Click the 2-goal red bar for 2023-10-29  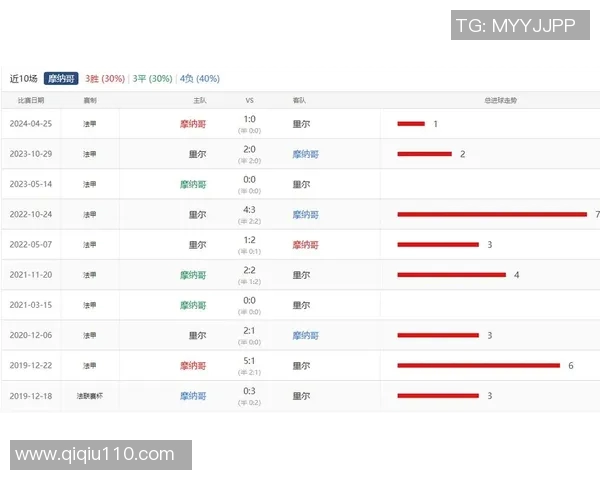pyautogui.click(x=425, y=154)
